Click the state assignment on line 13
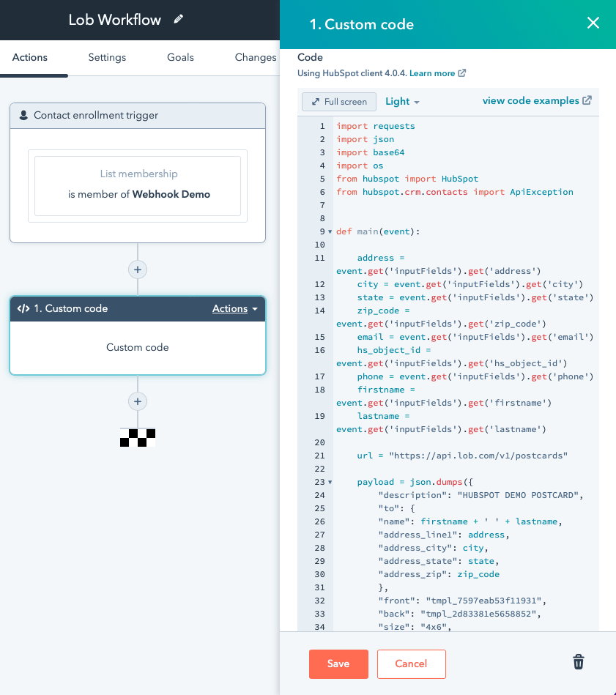The width and height of the screenshot is (616, 695). (475, 297)
